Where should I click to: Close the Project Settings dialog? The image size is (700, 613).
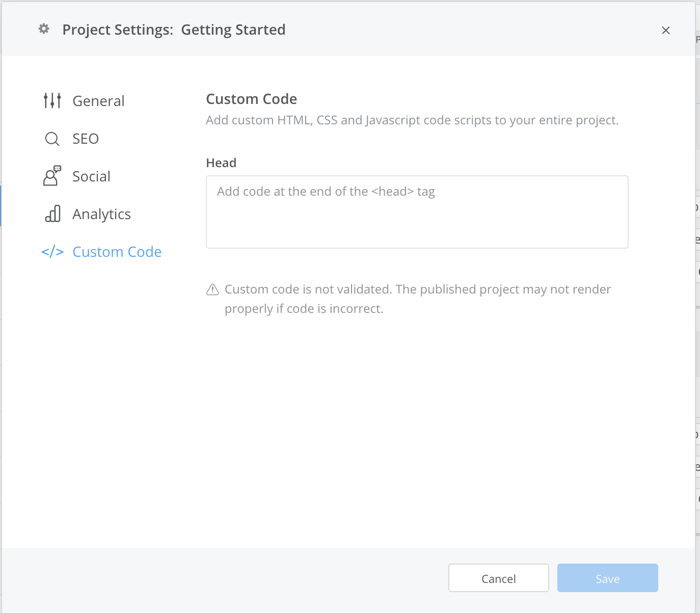[665, 31]
